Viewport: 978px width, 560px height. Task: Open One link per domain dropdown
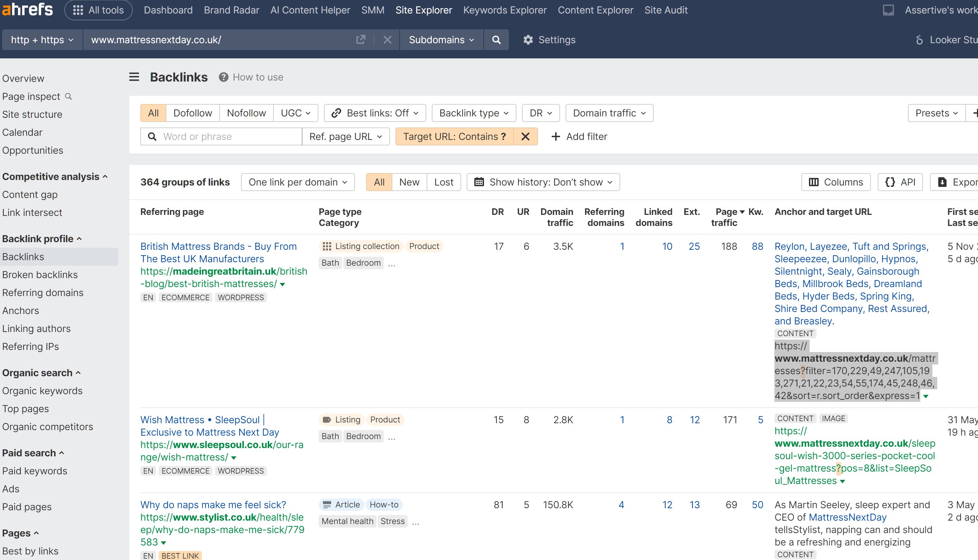[x=298, y=182]
